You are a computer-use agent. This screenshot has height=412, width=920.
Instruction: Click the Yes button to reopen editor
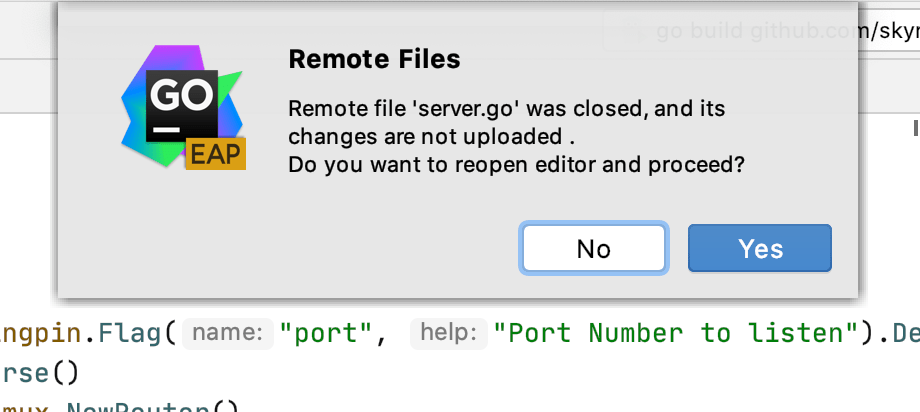coord(760,248)
